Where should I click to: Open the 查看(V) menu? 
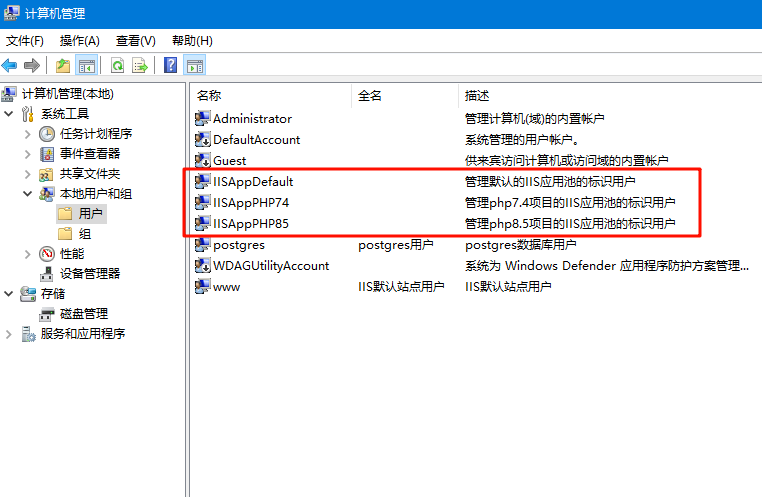[135, 41]
